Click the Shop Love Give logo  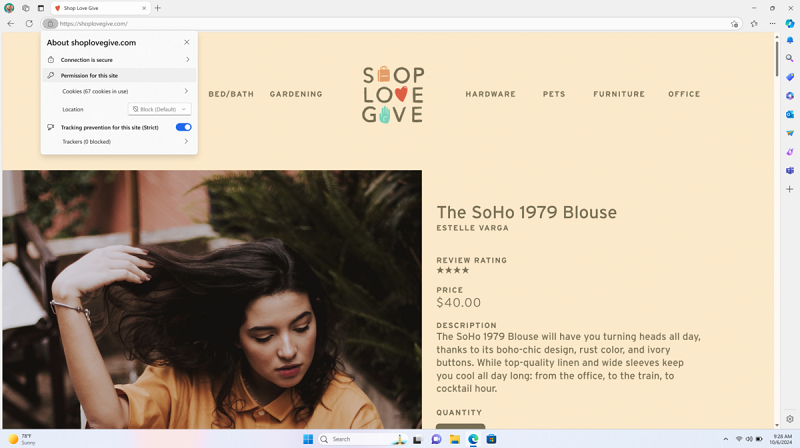(393, 94)
